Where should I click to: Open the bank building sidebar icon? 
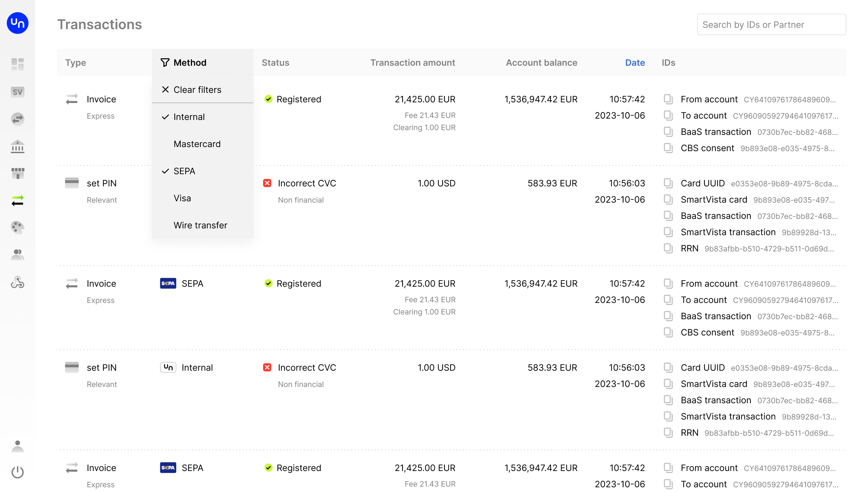[18, 146]
